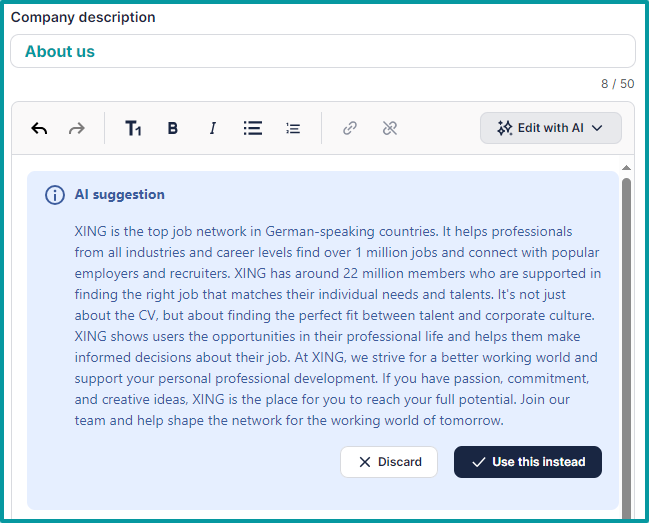649x523 pixels.
Task: Click the undo arrow icon
Action: (39, 128)
